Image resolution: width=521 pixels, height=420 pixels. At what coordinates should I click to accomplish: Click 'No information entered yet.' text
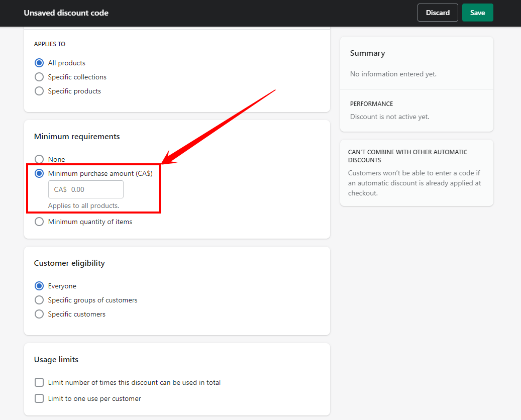click(x=393, y=74)
